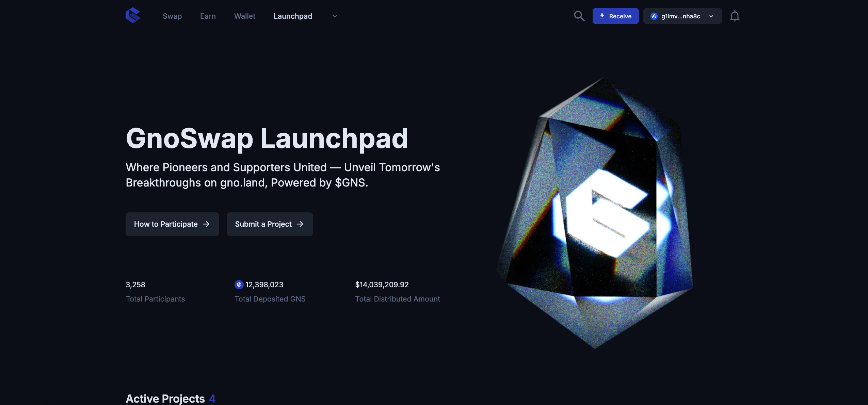868x405 pixels.
Task: Open the g1lmv...nha8c account menu
Action: point(682,16)
